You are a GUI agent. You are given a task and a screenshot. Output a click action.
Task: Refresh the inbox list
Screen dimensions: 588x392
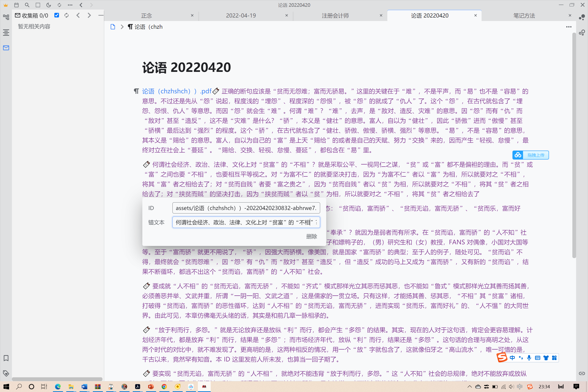coord(66,15)
